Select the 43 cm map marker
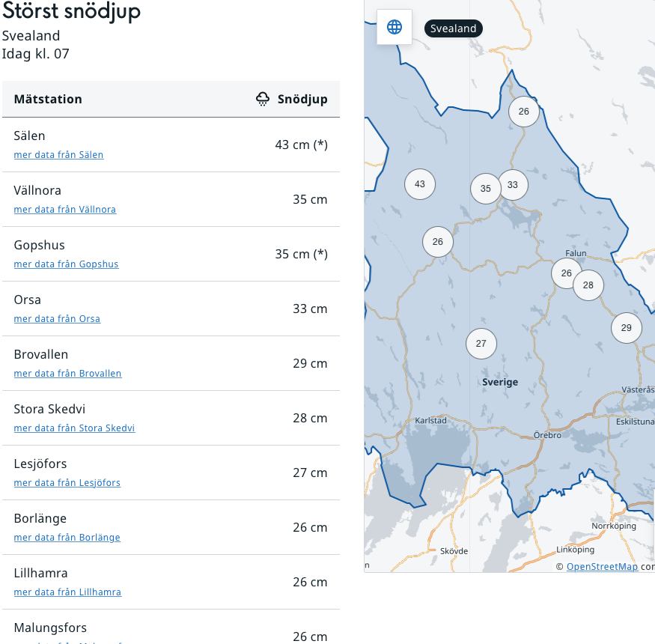The width and height of the screenshot is (655, 644). (420, 184)
